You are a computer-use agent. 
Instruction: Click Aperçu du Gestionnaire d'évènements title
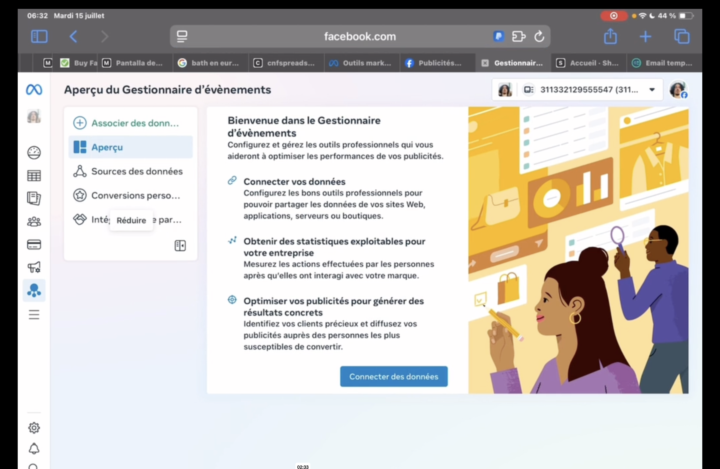(x=168, y=90)
